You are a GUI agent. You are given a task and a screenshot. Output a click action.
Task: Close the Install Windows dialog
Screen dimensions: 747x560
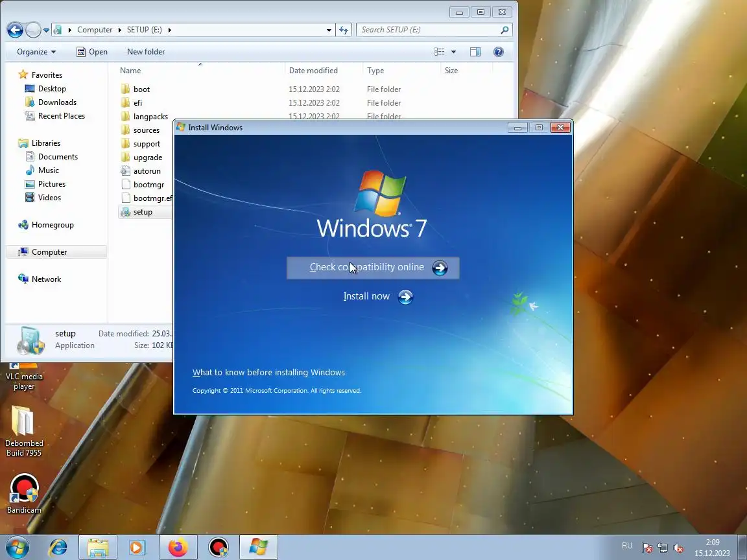560,127
